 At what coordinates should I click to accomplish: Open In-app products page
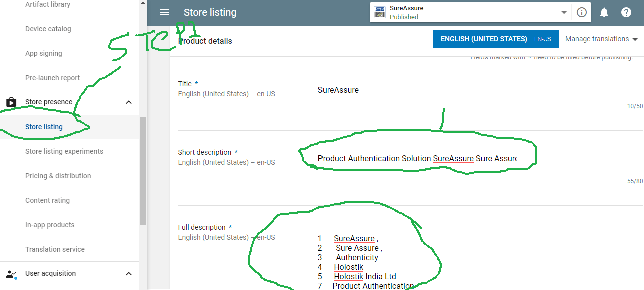[50, 225]
